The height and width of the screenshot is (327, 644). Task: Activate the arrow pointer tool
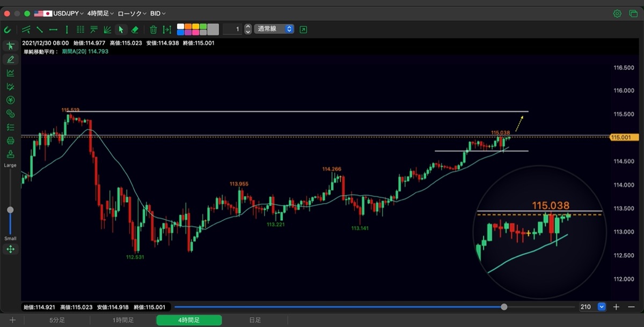click(121, 29)
